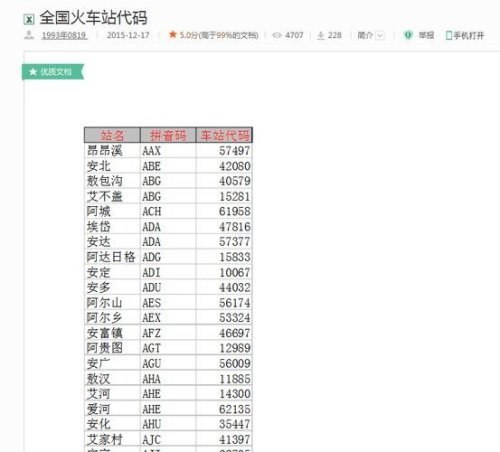The image size is (500, 452).
Task: Click station code 14300
Action: point(234,394)
